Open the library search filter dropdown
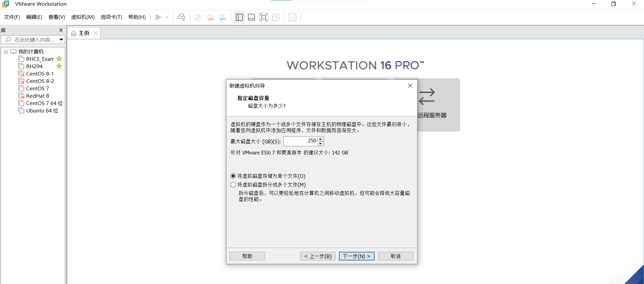Image resolution: width=644 pixels, height=284 pixels. point(61,40)
